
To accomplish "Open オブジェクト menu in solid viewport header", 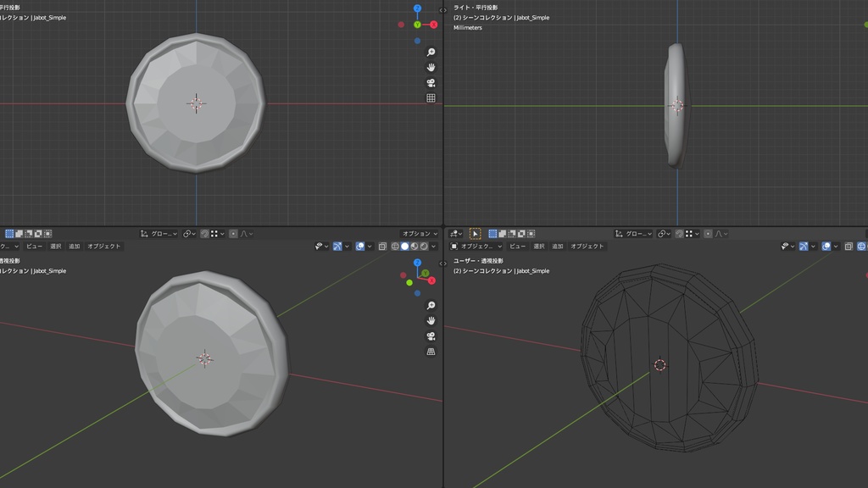I will [104, 247].
